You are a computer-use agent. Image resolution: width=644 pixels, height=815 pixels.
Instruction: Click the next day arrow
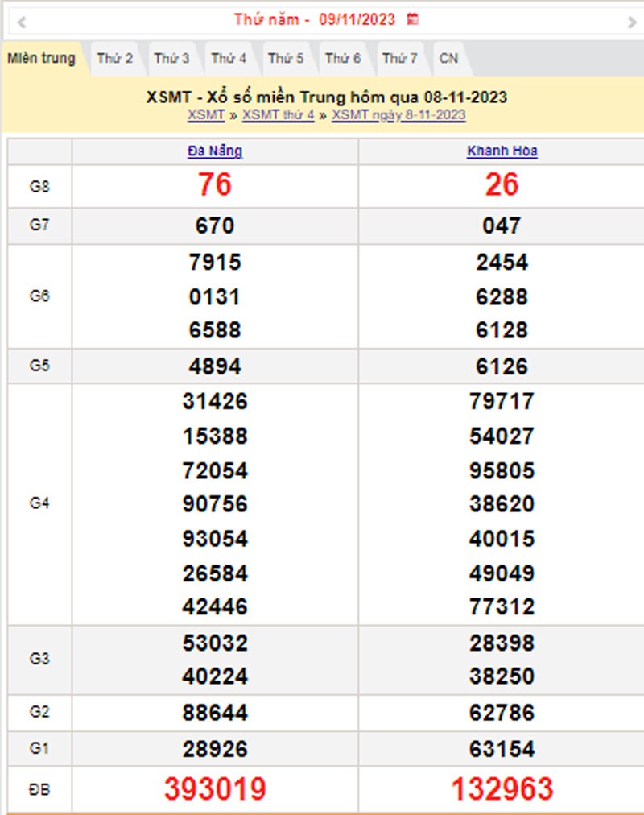(x=632, y=21)
